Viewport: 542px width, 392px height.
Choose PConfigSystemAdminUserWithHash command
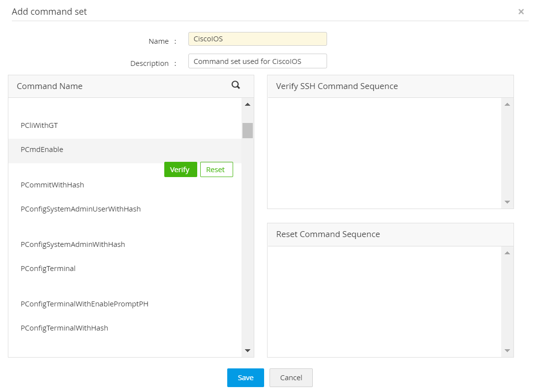pyautogui.click(x=81, y=209)
